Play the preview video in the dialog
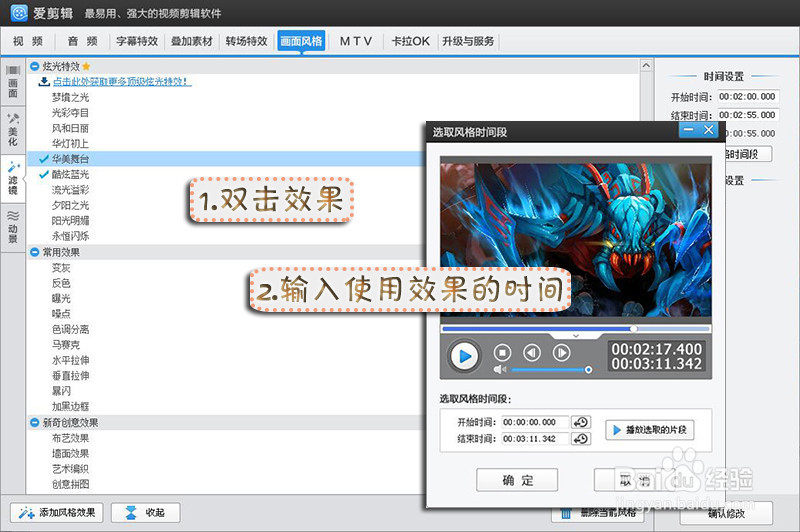Screen dimensions: 800x532 click(464, 356)
